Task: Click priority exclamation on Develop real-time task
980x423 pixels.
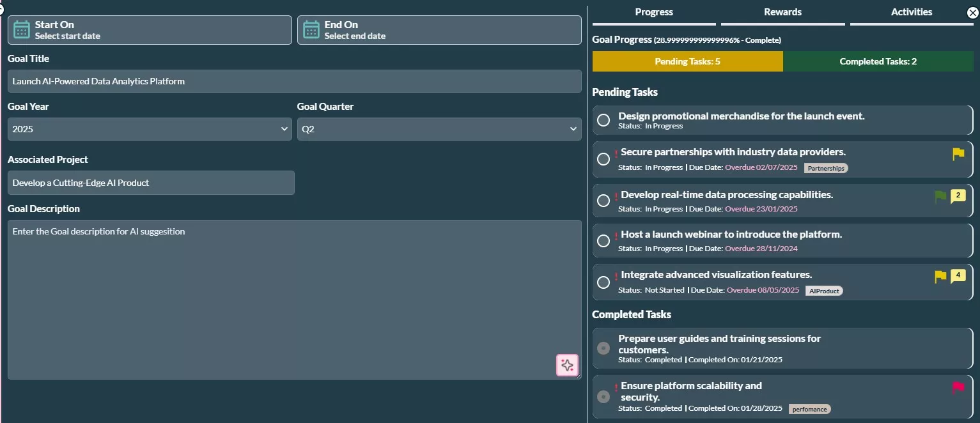Action: click(x=616, y=196)
